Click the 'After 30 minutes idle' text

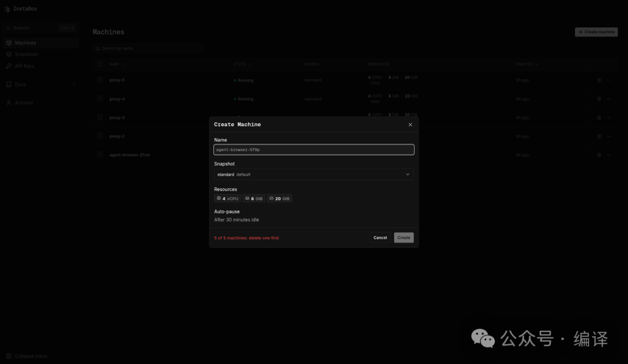pos(237,220)
